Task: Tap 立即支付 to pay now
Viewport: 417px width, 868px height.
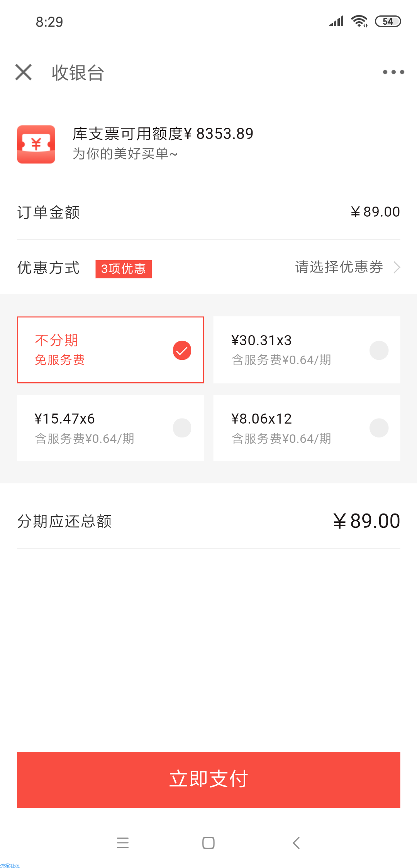Action: click(x=208, y=780)
